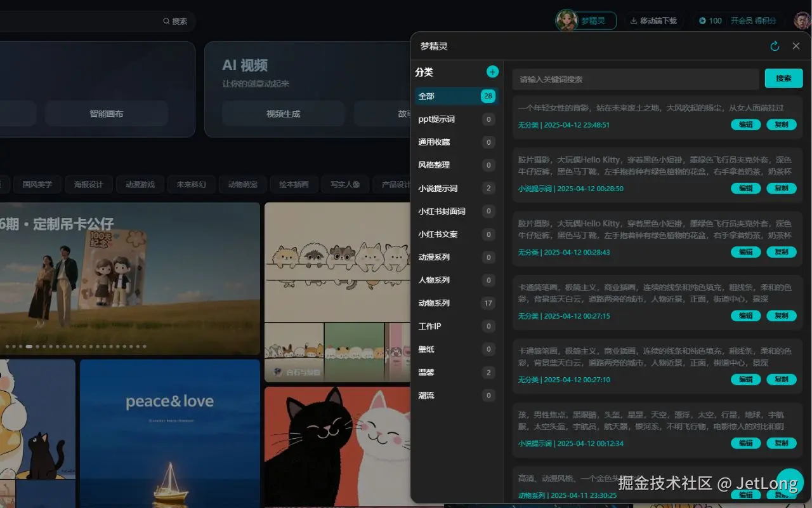Select the 动物系列 category in sidebar

click(455, 303)
